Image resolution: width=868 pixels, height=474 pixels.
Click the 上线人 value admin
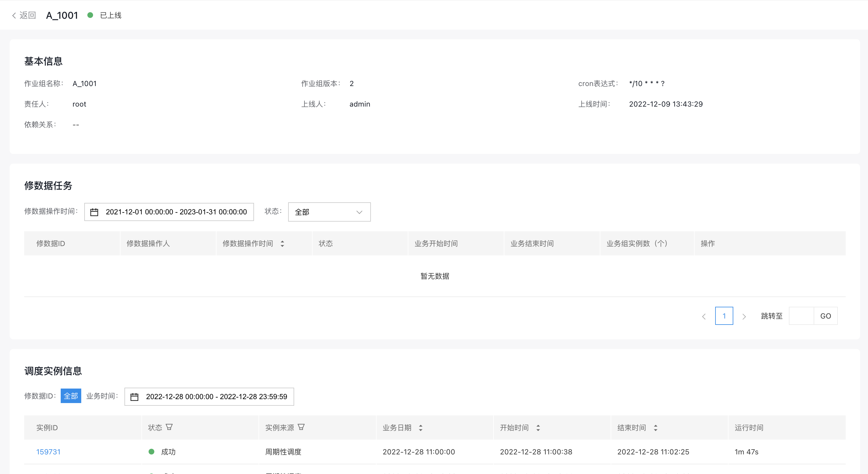coord(360,104)
